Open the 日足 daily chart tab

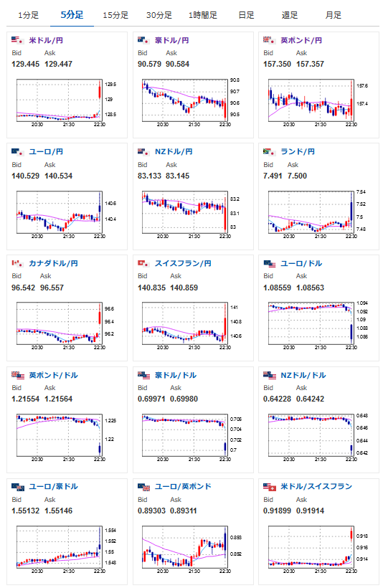pos(246,15)
